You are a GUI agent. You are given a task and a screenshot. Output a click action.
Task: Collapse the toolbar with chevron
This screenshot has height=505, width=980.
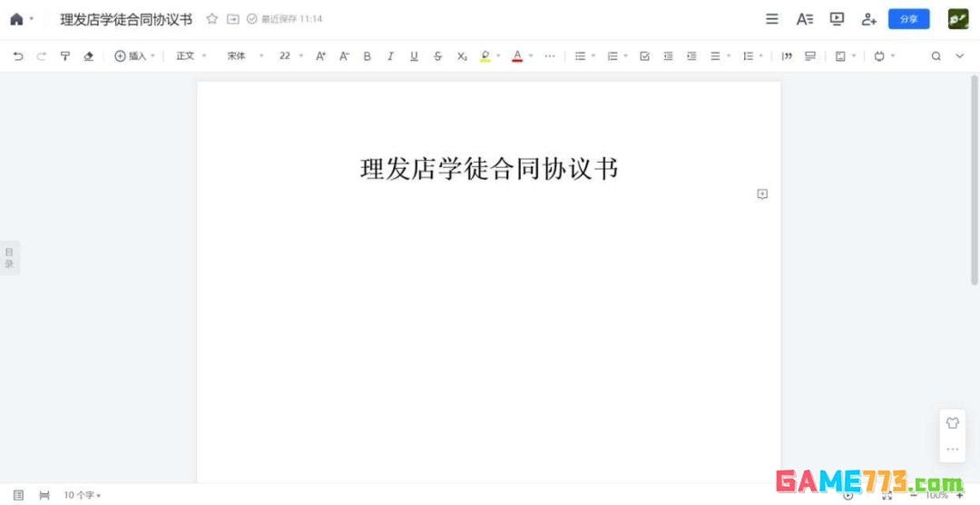[x=959, y=56]
